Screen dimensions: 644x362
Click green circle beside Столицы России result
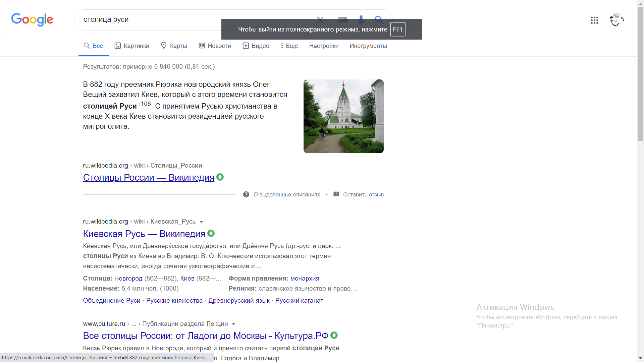[220, 177]
